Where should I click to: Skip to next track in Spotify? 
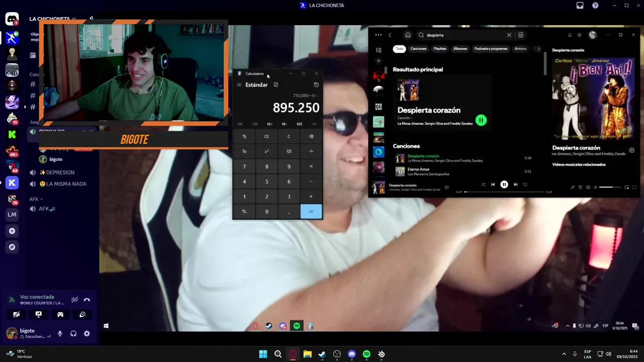pyautogui.click(x=515, y=185)
